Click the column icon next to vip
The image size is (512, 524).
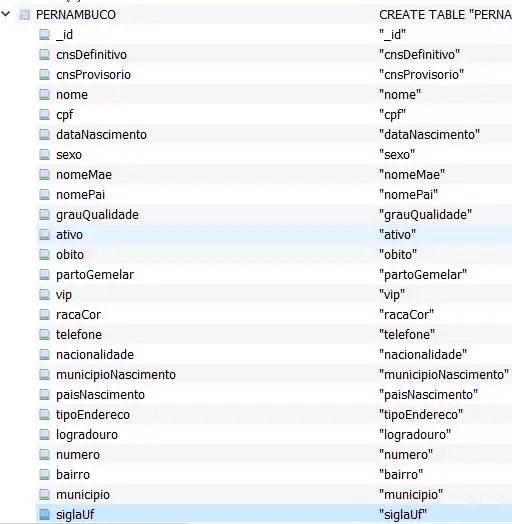(44, 295)
